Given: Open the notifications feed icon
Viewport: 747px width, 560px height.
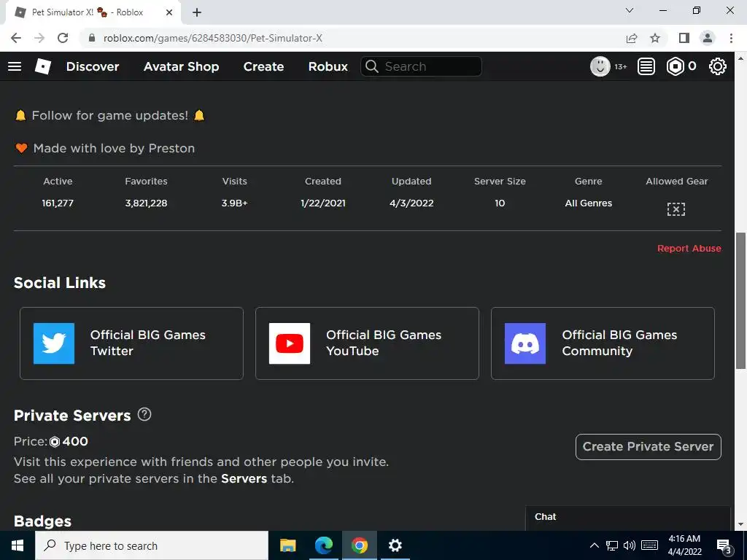Looking at the screenshot, I should 646,66.
